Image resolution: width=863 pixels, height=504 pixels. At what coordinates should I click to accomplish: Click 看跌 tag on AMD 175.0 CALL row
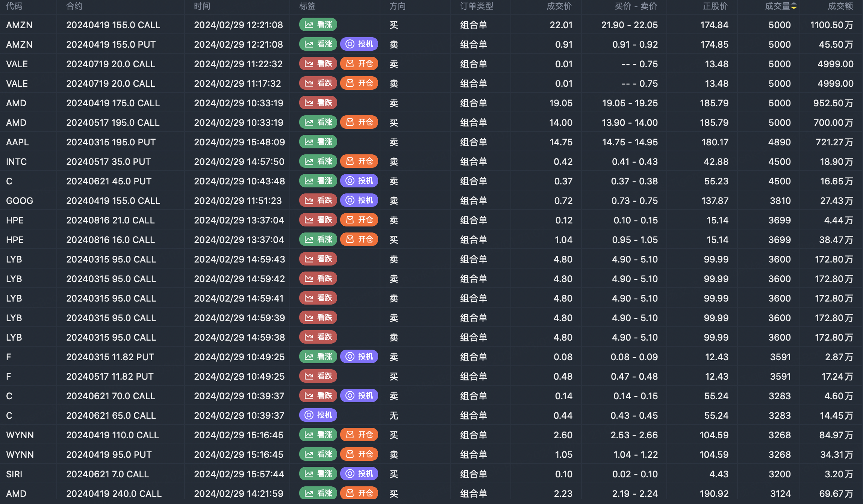tap(318, 103)
